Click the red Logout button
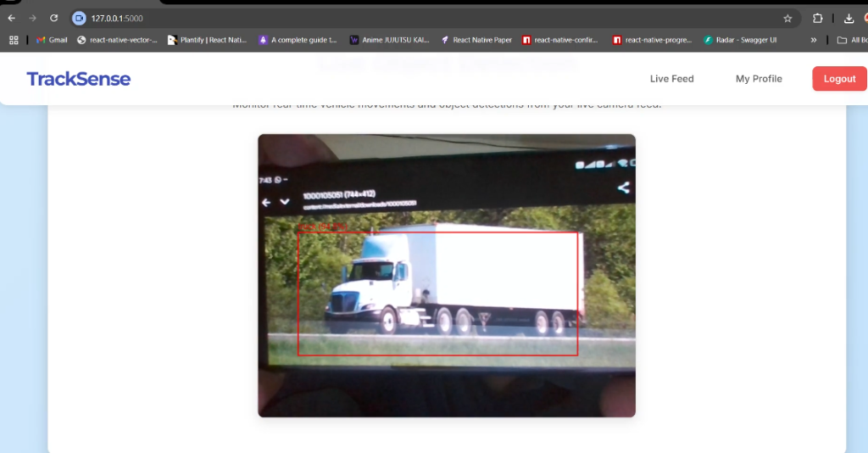The width and height of the screenshot is (868, 453). pos(839,79)
